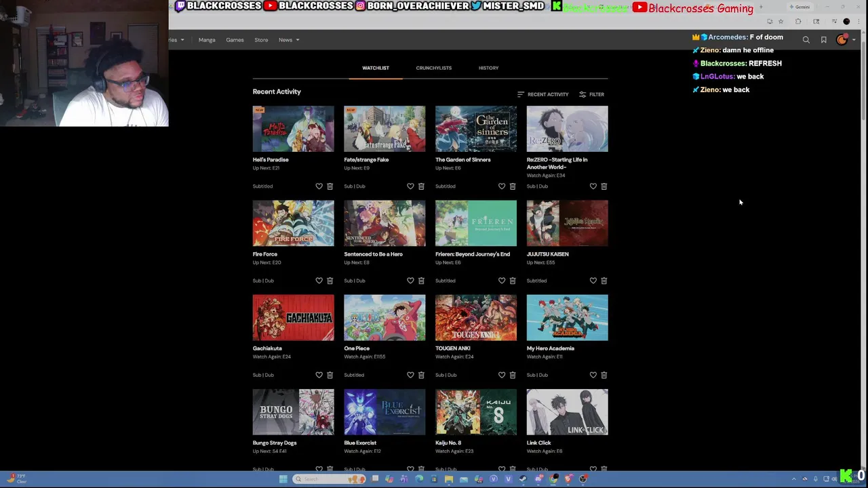Favorite Fire Force with heart icon
Image resolution: width=868 pixels, height=488 pixels.
[319, 280]
